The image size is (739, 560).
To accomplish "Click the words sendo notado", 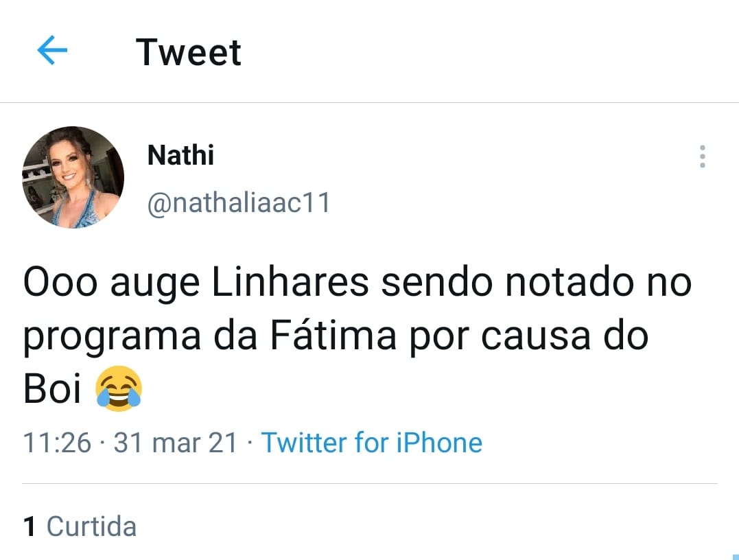I will point(492,284).
